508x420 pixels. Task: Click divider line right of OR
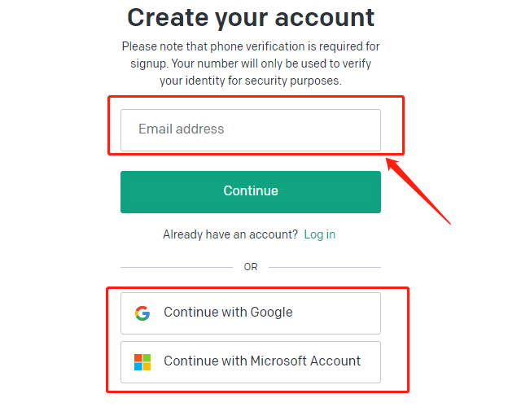tap(325, 267)
